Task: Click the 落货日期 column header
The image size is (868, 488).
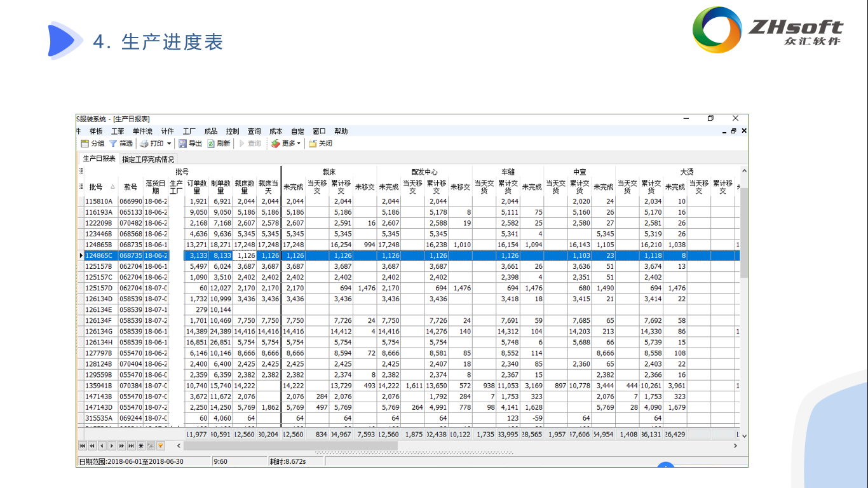Action: (x=156, y=187)
